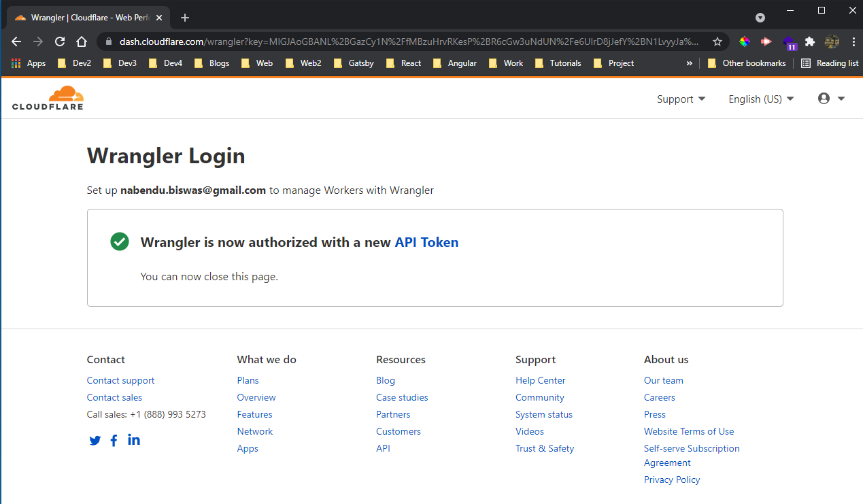Open the Our team link
The image size is (863, 504).
664,380
